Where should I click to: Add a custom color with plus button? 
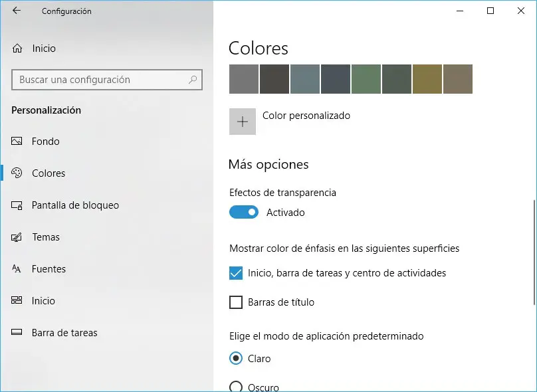point(243,122)
